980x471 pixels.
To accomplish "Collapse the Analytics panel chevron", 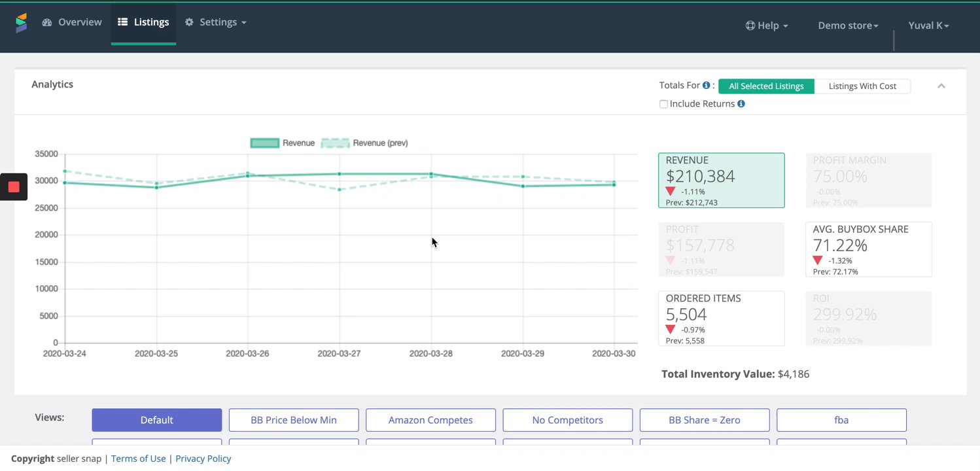I will click(941, 86).
